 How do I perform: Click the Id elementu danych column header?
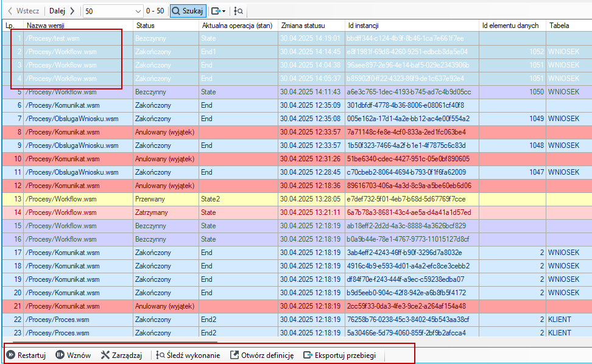[512, 26]
